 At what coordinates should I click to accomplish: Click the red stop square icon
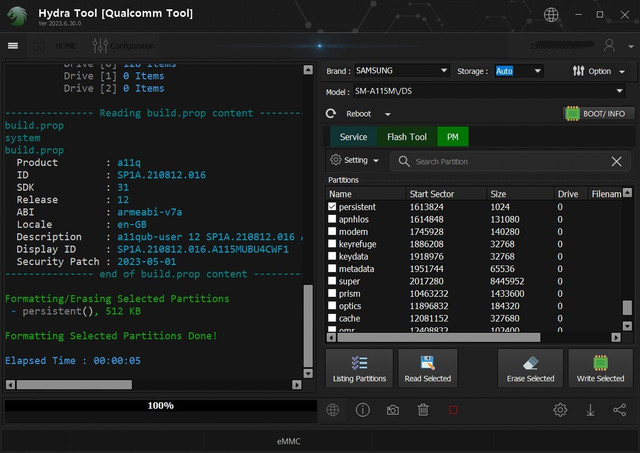[453, 410]
